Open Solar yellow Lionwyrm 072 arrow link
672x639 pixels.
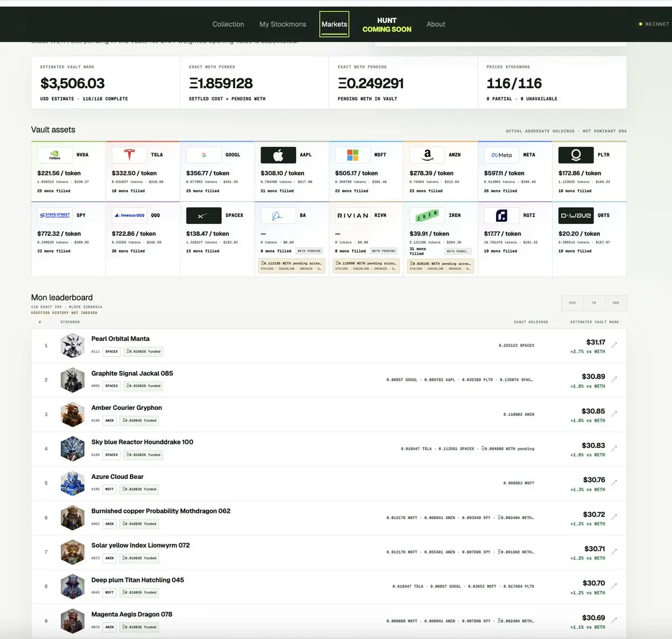point(614,552)
